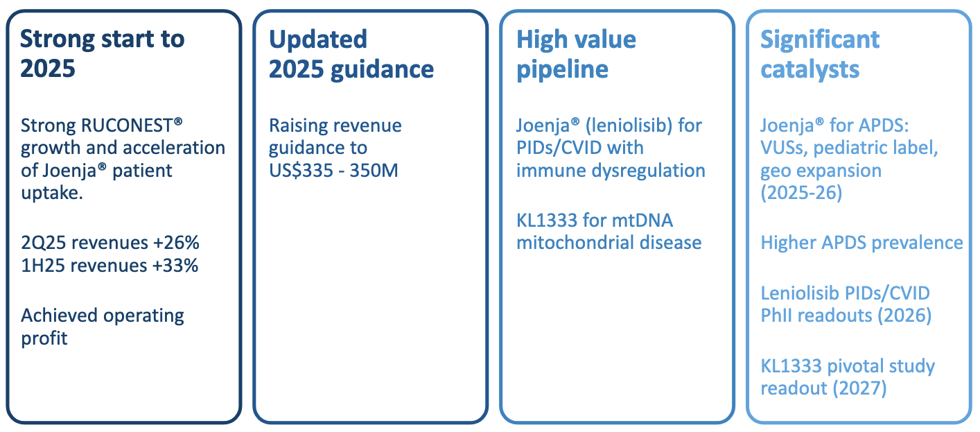This screenshot has height=432, width=980.
Task: Click the "Joenja (leniolisib) for" pipeline line
Action: [x=609, y=126]
